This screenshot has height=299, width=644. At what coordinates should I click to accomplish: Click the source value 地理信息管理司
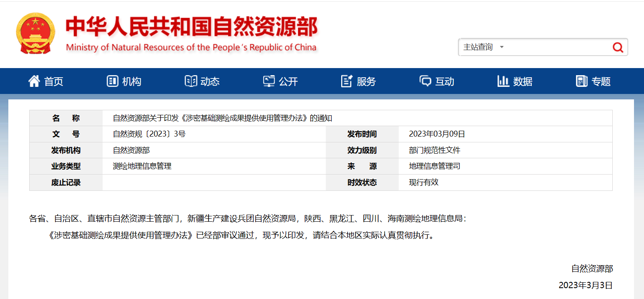pos(435,166)
